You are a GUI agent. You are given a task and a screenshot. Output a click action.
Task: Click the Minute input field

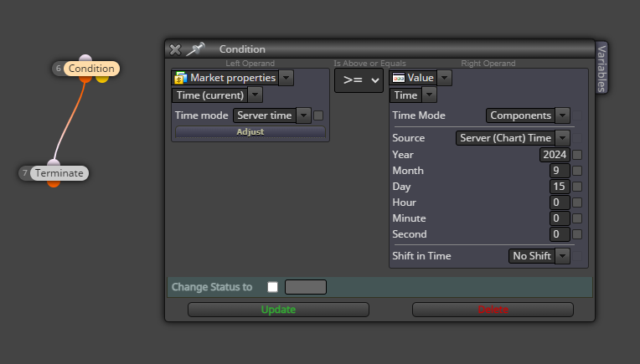(x=560, y=218)
